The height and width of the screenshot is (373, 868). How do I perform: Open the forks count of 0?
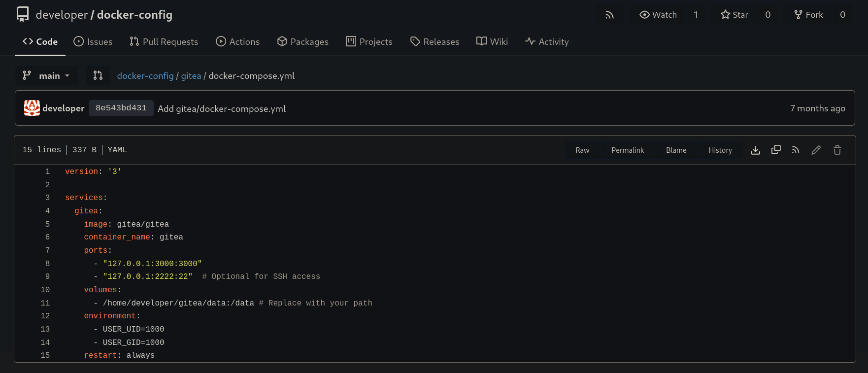click(x=842, y=15)
